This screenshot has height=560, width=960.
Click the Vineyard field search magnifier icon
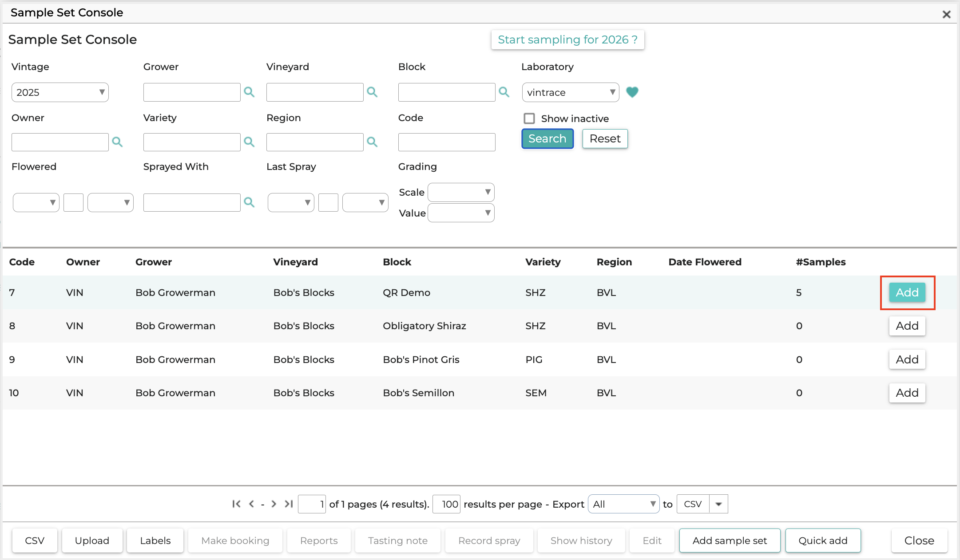tap(372, 92)
